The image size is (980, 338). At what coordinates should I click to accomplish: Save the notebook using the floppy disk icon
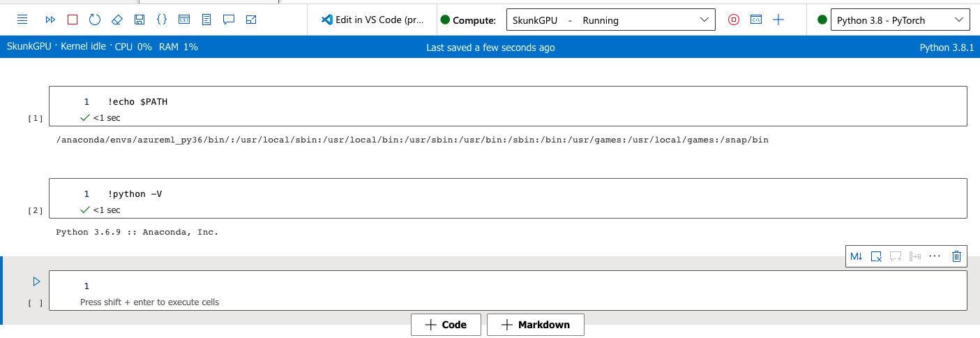click(140, 20)
